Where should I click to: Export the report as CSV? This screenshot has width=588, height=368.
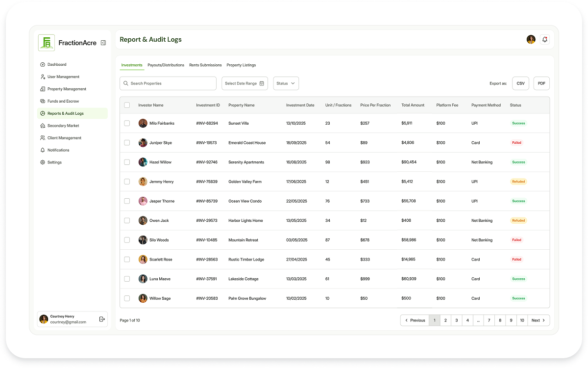click(520, 83)
